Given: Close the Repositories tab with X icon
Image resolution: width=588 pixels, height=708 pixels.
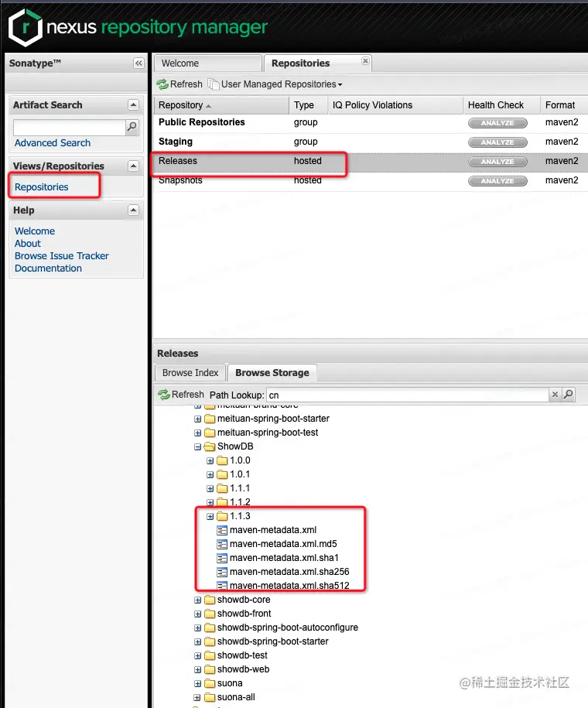Looking at the screenshot, I should (x=365, y=60).
